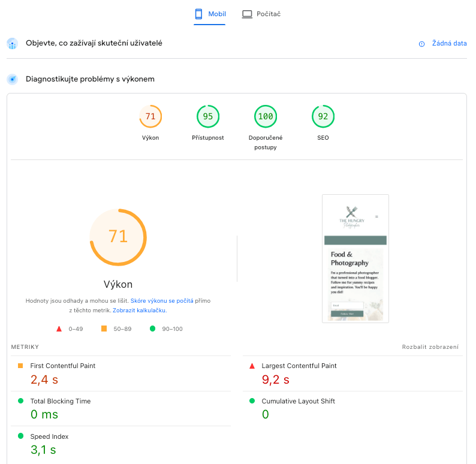Viewport: 476px width, 464px height.
Task: Click the info icon beside Žádná data
Action: coord(421,44)
